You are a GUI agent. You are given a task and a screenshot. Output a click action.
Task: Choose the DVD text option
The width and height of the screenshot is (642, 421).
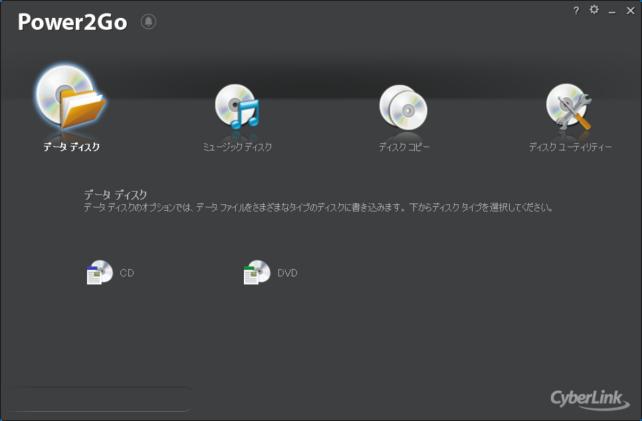pos(287,273)
